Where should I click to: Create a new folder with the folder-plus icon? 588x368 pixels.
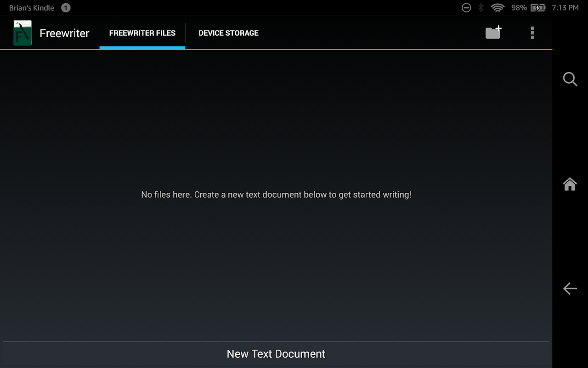(x=493, y=33)
